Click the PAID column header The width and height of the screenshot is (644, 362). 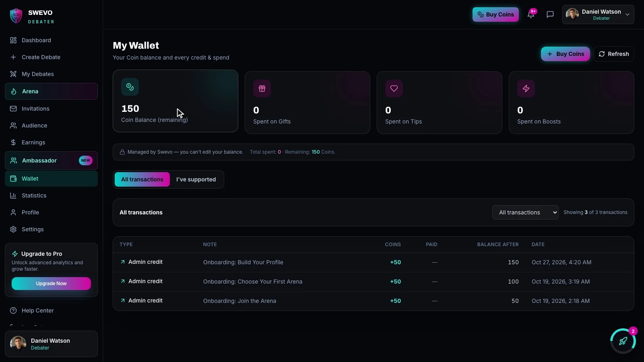(431, 245)
